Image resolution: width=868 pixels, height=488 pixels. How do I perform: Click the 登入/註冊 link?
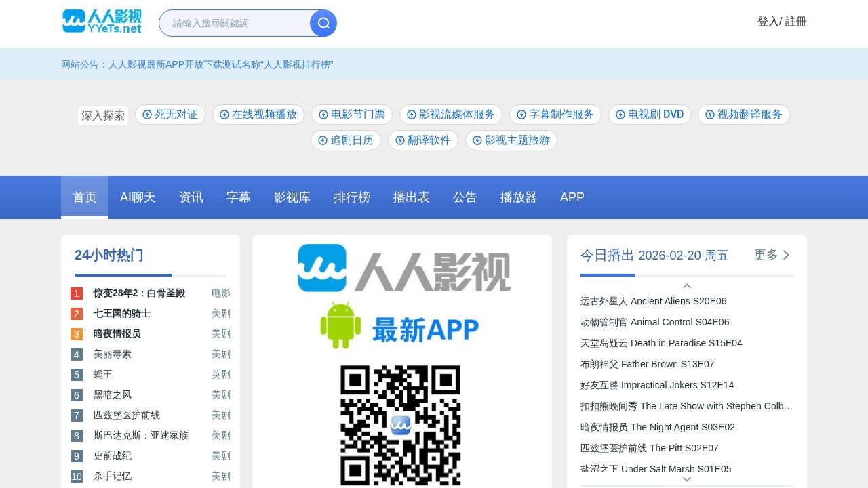(782, 22)
